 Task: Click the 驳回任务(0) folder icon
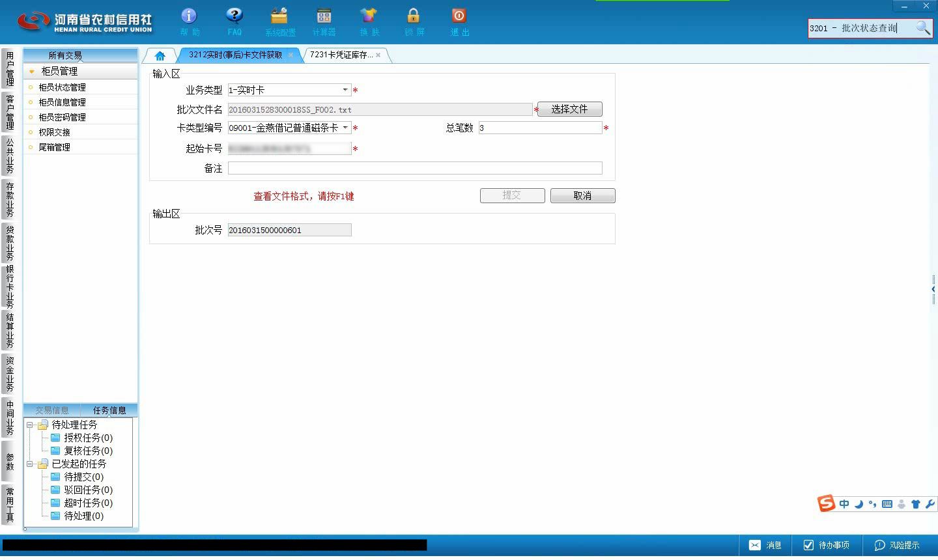coord(55,490)
